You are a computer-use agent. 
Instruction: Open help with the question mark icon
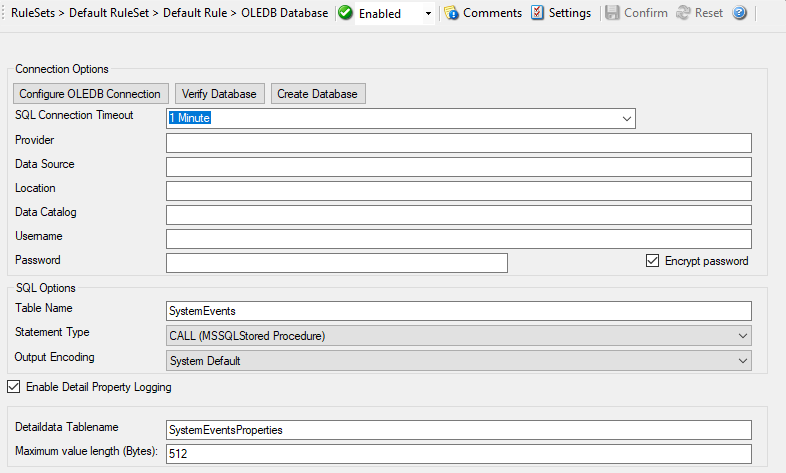tap(739, 13)
